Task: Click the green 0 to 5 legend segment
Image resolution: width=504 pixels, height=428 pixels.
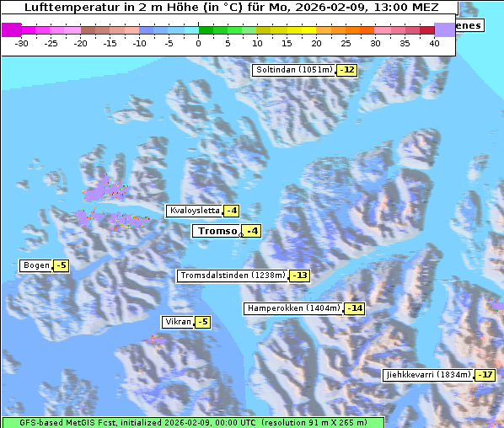Action: (213, 30)
